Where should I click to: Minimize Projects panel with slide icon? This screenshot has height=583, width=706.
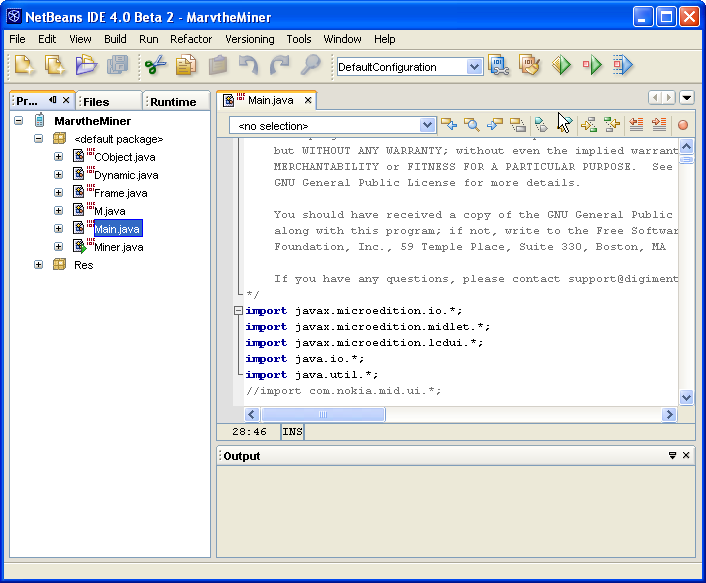coord(53,100)
